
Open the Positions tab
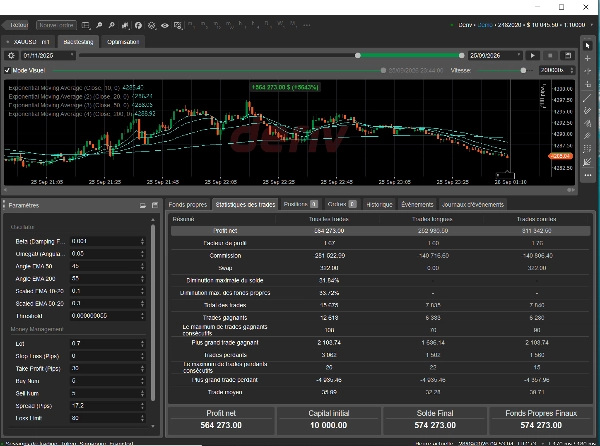coord(300,204)
